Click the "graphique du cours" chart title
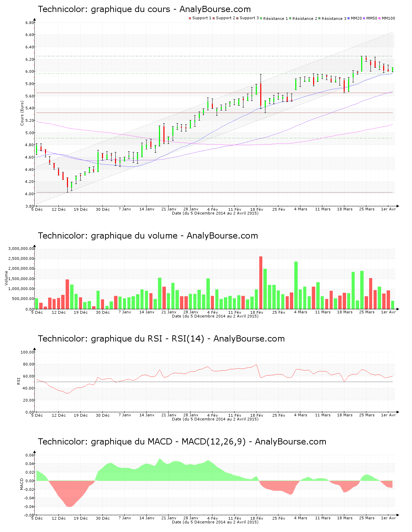Screen dimensions: 412x532 tap(144, 9)
